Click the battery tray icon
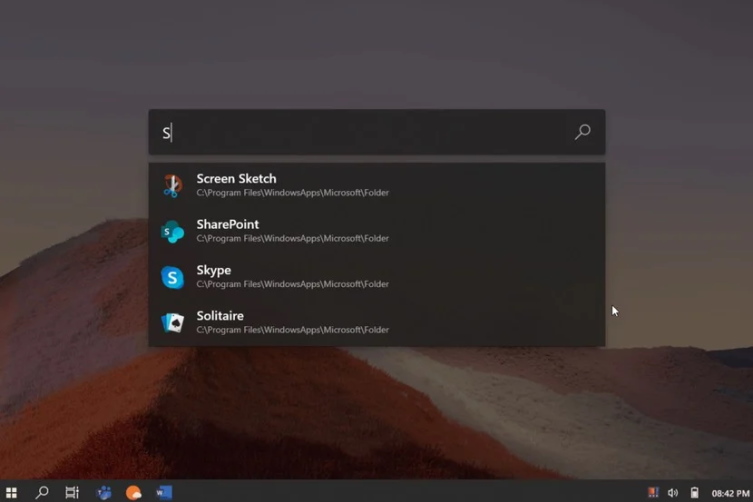 [694, 492]
